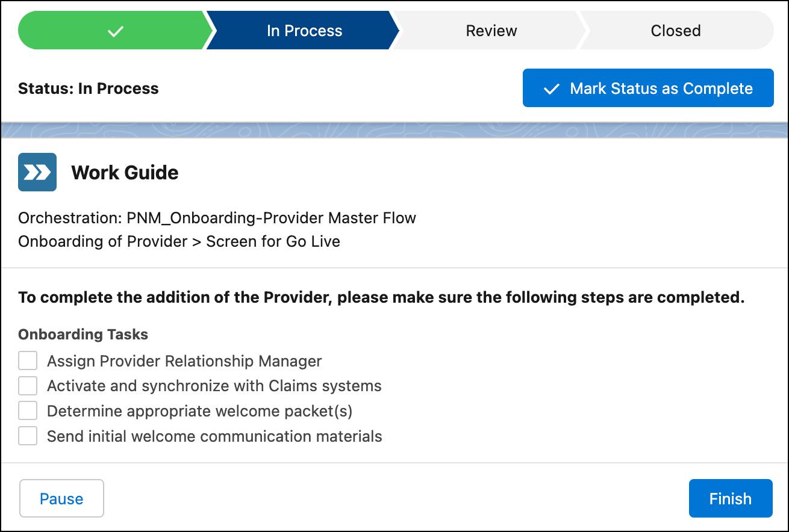Click Onboarding of Provider > Screen for Go Live
Viewport: 789px width, 532px height.
coord(179,241)
